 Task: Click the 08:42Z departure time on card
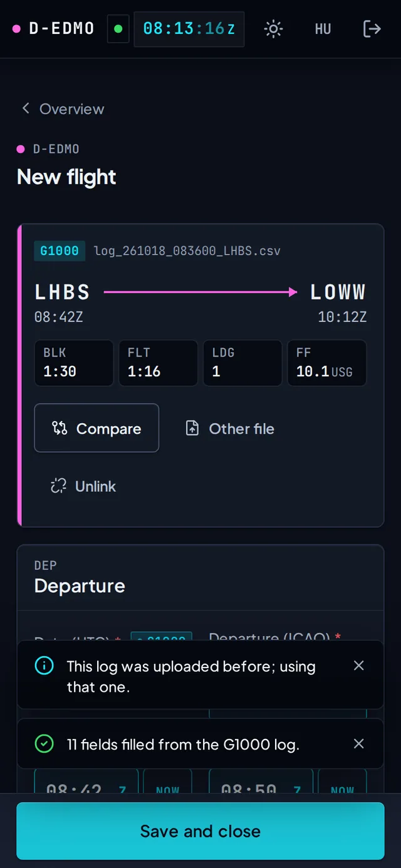tap(58, 317)
